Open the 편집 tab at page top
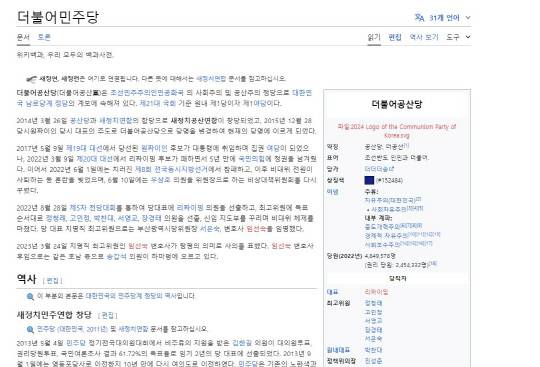The height and width of the screenshot is (367, 540). pos(395,37)
